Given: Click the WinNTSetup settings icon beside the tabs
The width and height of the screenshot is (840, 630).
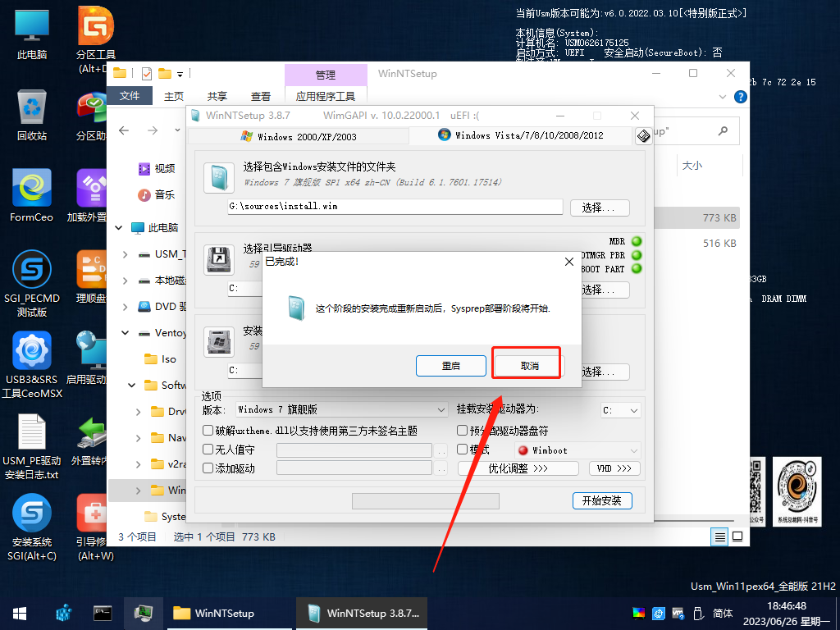Looking at the screenshot, I should pos(643,136).
